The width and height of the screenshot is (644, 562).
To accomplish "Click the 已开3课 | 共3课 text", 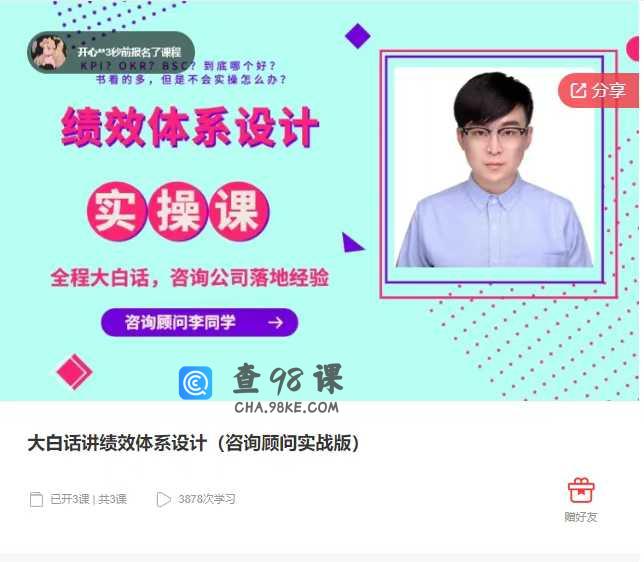I will (88, 499).
